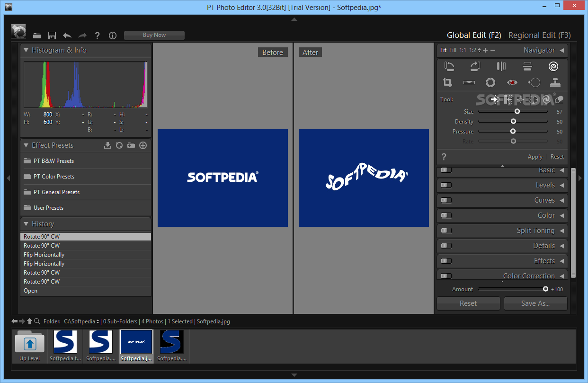Open an image file with folder icon

coord(37,36)
